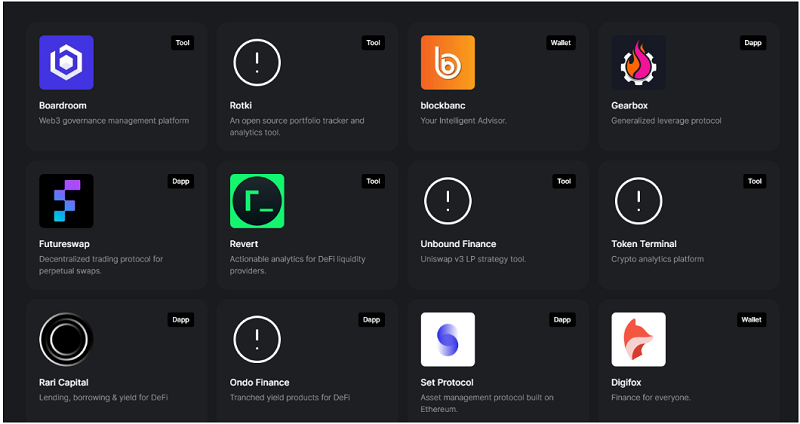
Task: Click the Ondo Finance placeholder icon
Action: coord(257,340)
